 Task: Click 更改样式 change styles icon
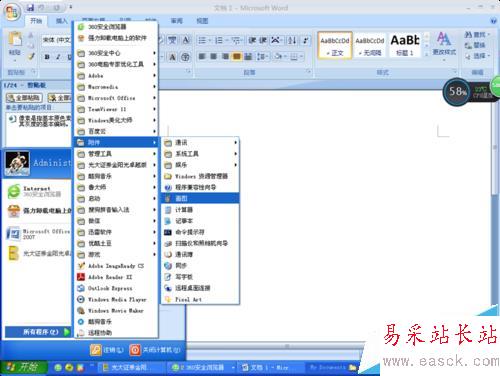tap(444, 44)
